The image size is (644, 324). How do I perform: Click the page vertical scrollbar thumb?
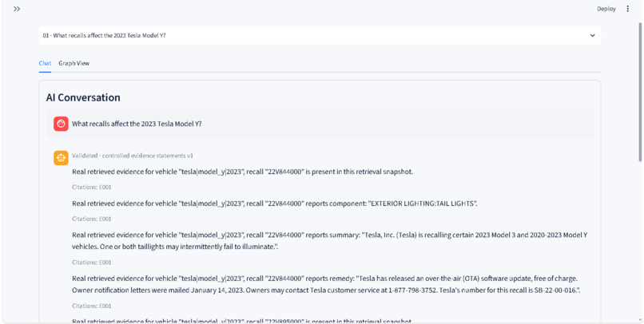640,93
